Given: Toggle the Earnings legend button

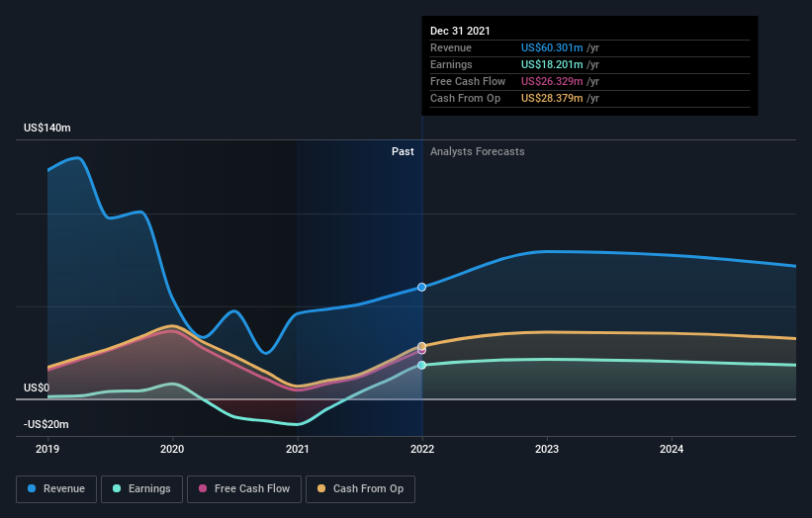Looking at the screenshot, I should (x=141, y=489).
